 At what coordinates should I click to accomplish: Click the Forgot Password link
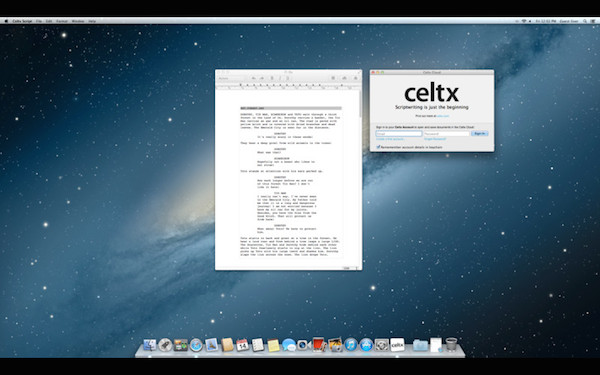click(435, 139)
